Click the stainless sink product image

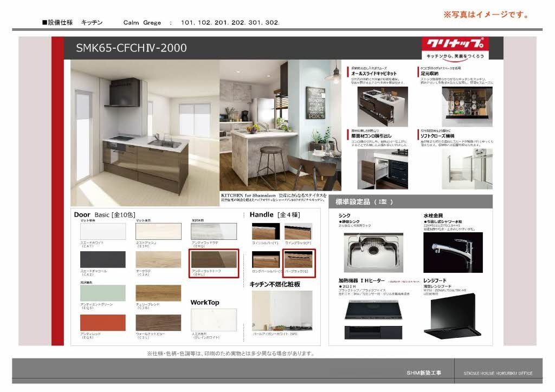click(x=373, y=252)
